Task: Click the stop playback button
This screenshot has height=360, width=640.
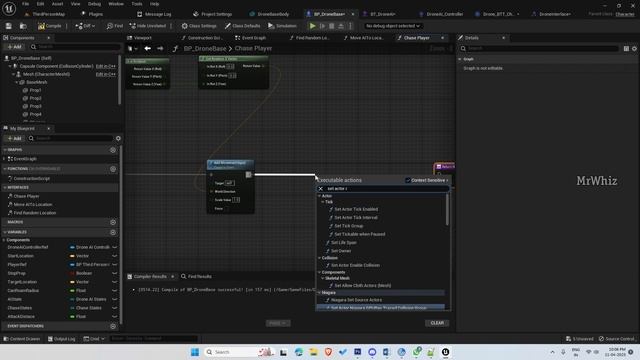Action: [331, 26]
